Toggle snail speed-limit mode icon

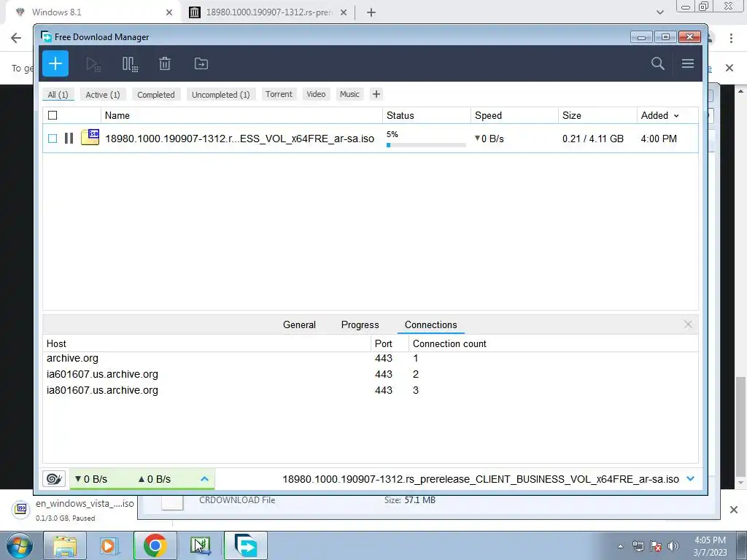(54, 478)
